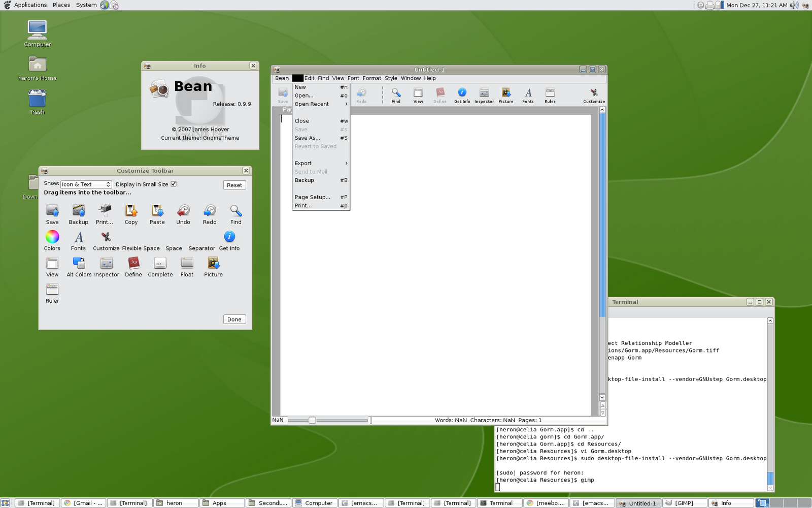Toggle the Display in Small Size checkbox
Image resolution: width=812 pixels, height=508 pixels.
coord(174,184)
